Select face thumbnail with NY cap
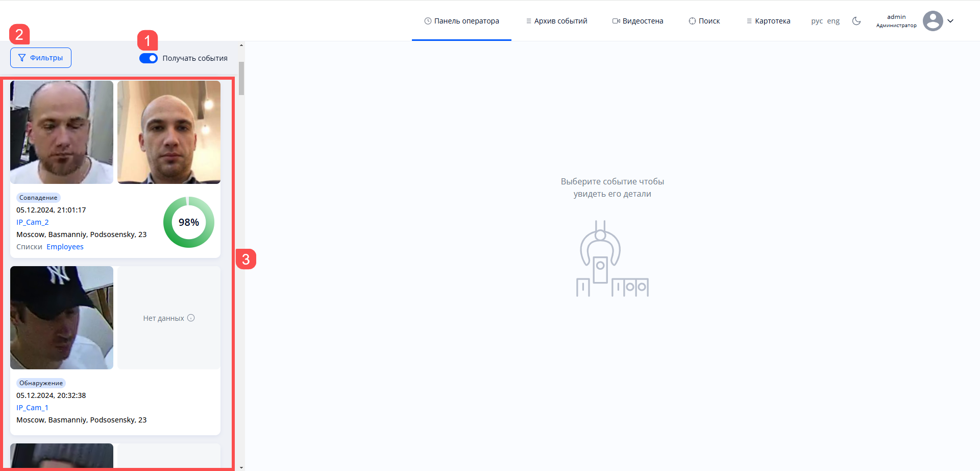 pyautogui.click(x=62, y=318)
